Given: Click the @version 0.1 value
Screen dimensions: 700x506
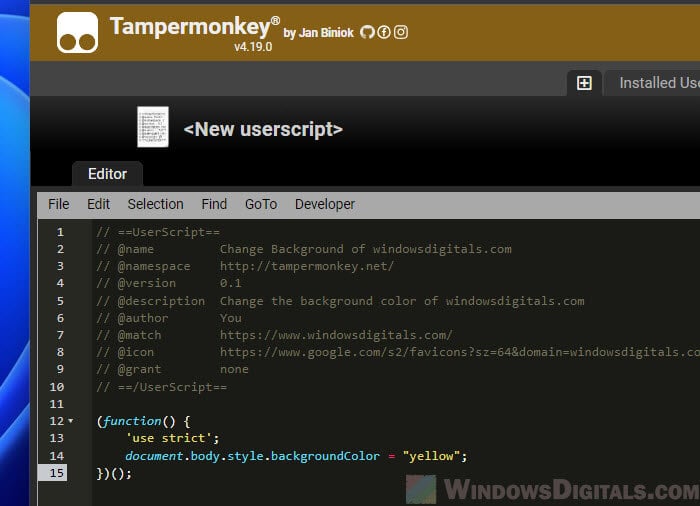Looking at the screenshot, I should point(230,283).
